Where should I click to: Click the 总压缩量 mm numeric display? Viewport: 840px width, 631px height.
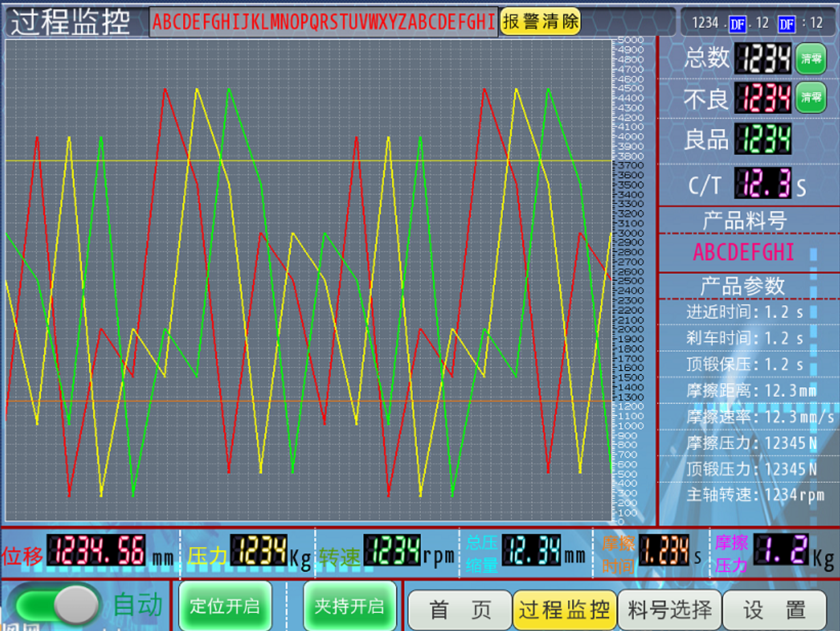(532, 550)
